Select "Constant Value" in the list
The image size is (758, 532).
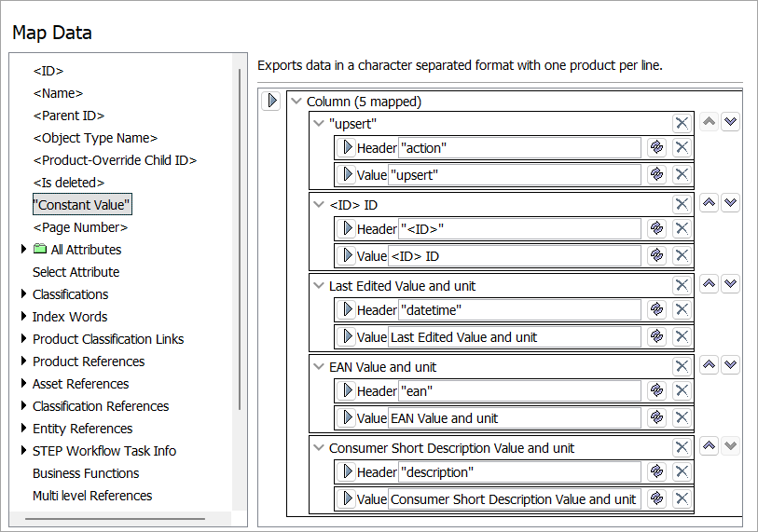pos(82,205)
